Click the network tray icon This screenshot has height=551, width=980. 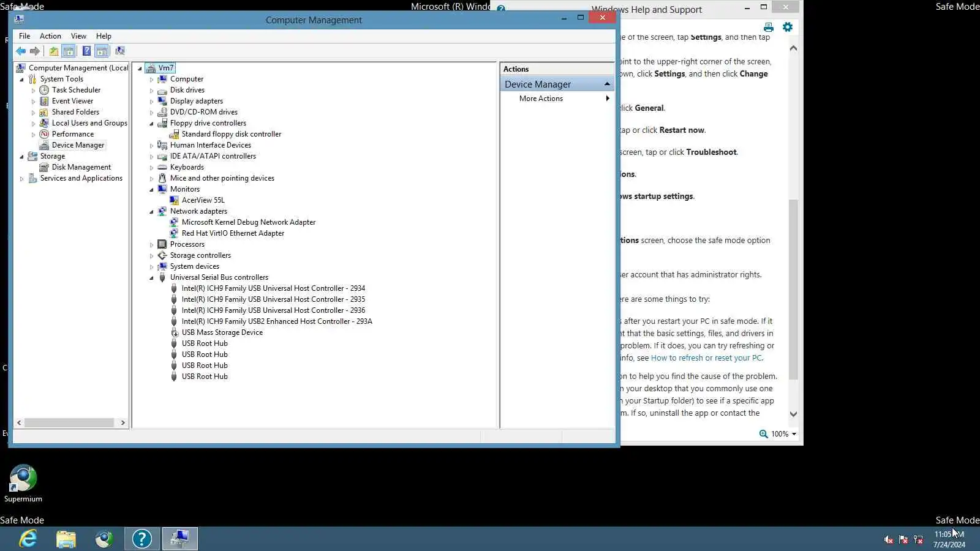pos(918,539)
